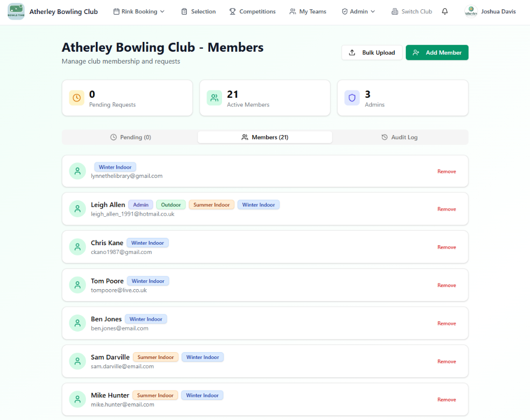
Task: Remove Sam Darville from members
Action: [447, 362]
